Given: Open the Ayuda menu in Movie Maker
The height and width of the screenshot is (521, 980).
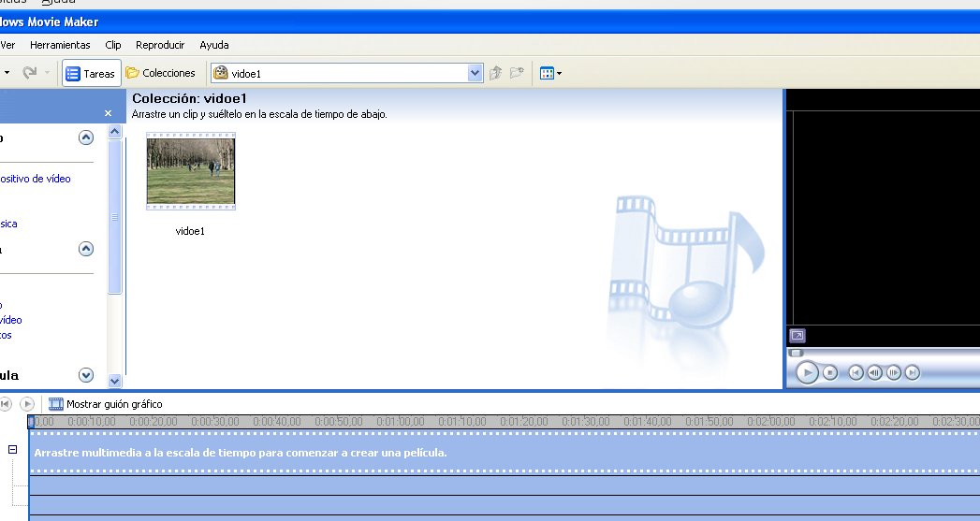Looking at the screenshot, I should pyautogui.click(x=214, y=45).
